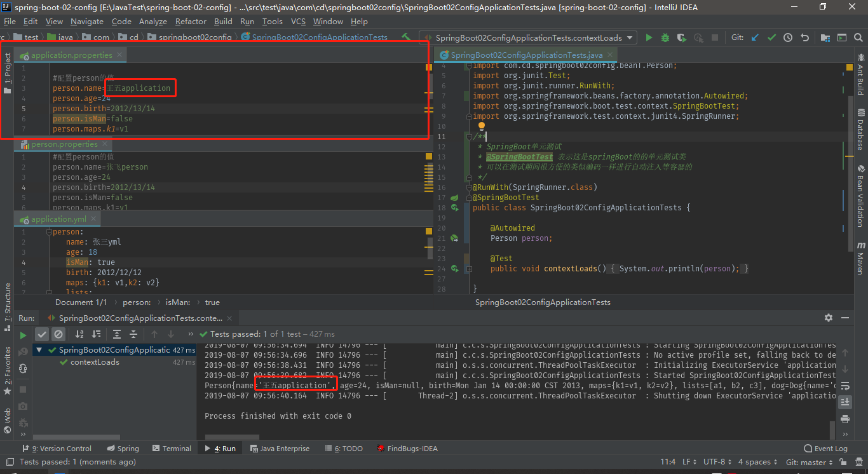Image resolution: width=868 pixels, height=474 pixels.
Task: Click the class run gutter icon at line 18
Action: pyautogui.click(x=454, y=208)
